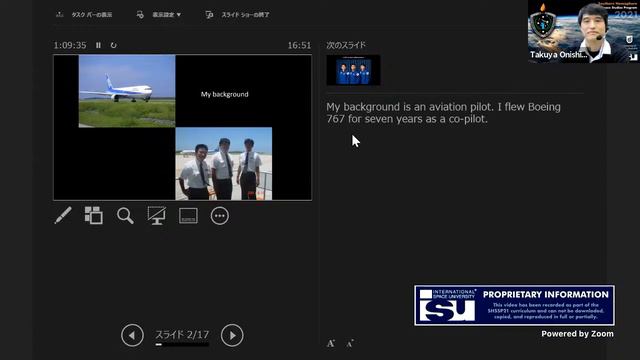This screenshot has width=640, height=360.
Task: Reset the presentation timer
Action: pos(113,45)
